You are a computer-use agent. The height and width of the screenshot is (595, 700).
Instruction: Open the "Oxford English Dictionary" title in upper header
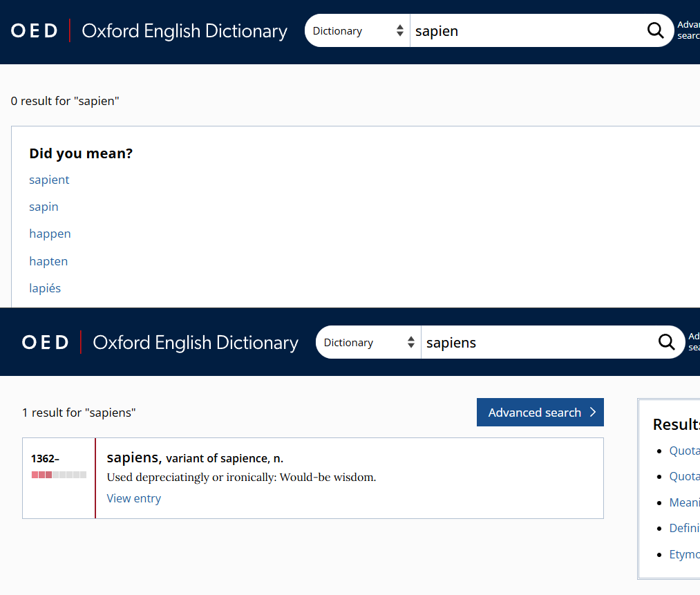coord(185,31)
